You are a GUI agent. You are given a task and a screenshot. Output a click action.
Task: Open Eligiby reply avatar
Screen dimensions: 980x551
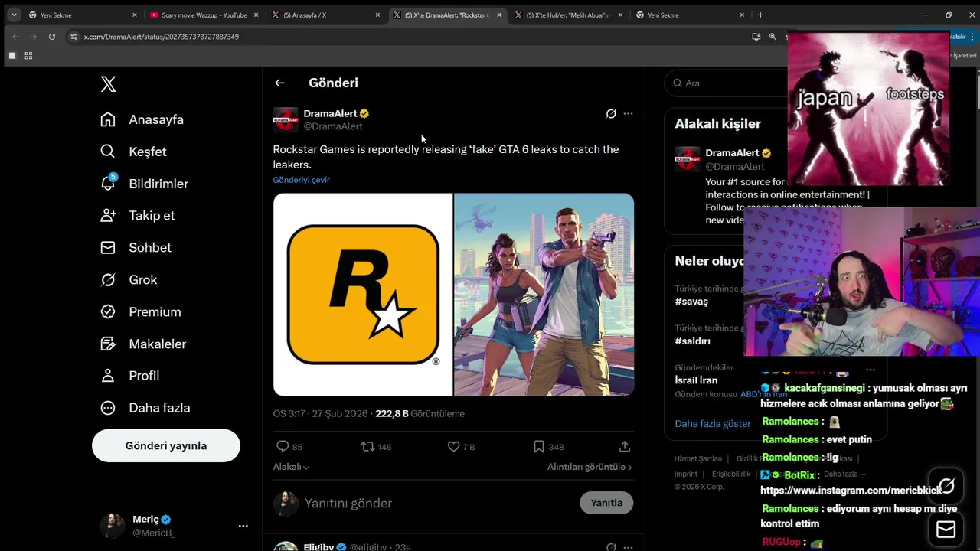[286, 546]
